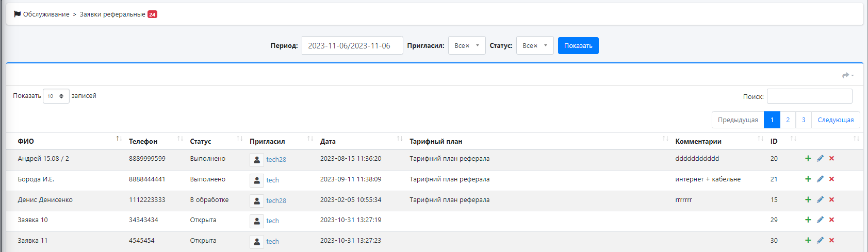The image size is (868, 252).
Task: Click the pencil edit icon for Борода И.Е.
Action: coord(820,179)
